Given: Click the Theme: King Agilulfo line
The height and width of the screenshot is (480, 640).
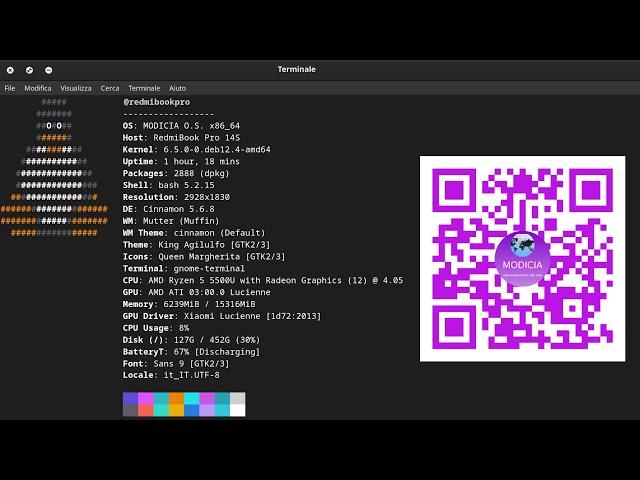Looking at the screenshot, I should pyautogui.click(x=196, y=244).
